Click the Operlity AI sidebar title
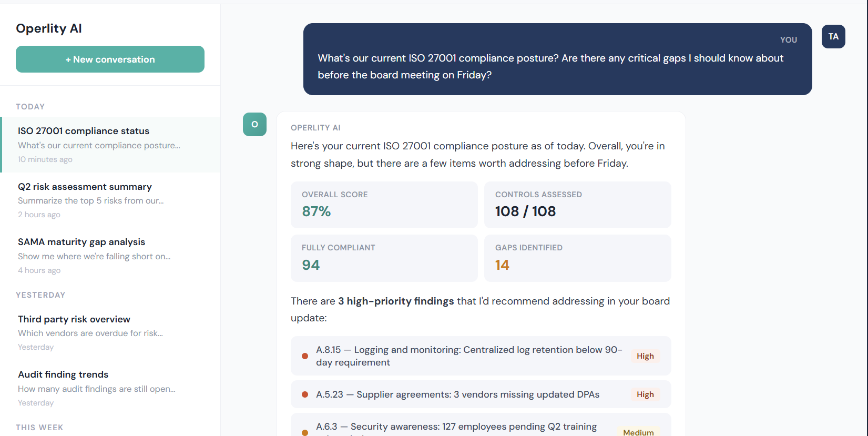The image size is (868, 436). coord(49,28)
